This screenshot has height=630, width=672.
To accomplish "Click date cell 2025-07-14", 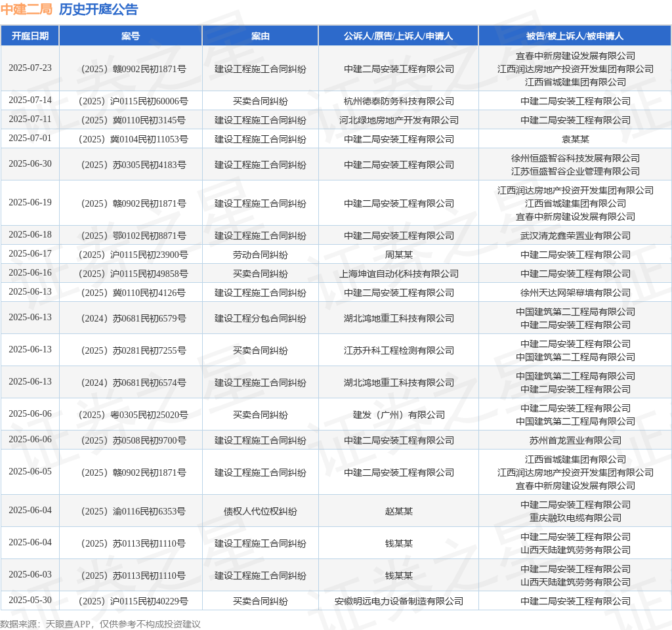I will coord(30,100).
